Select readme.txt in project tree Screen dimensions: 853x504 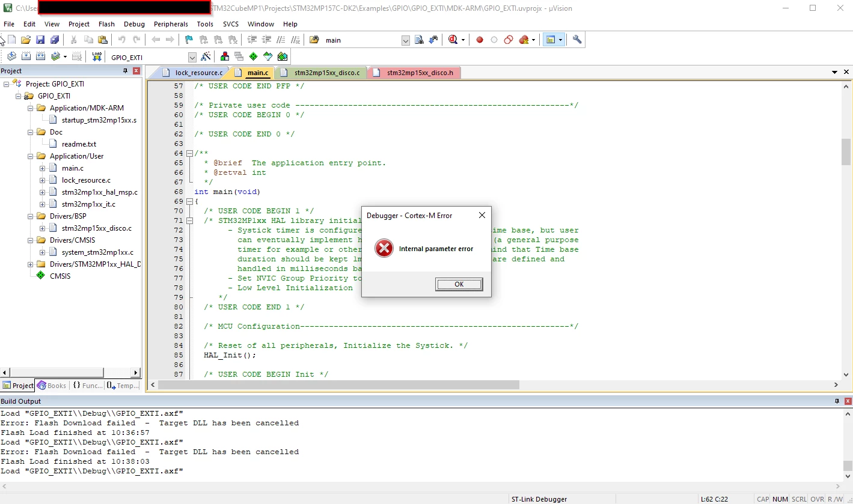click(79, 144)
